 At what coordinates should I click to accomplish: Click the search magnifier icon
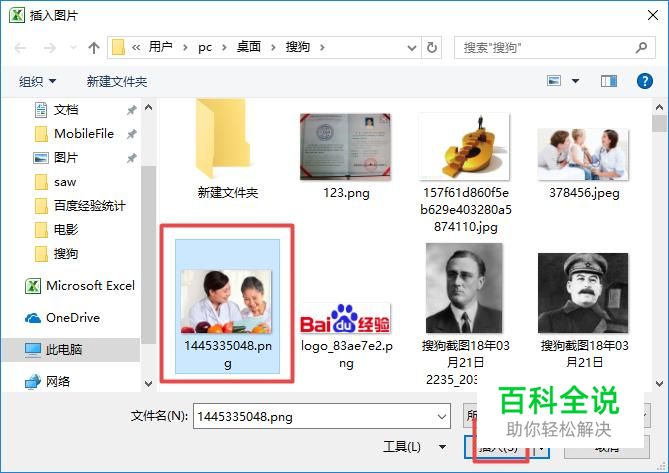641,47
